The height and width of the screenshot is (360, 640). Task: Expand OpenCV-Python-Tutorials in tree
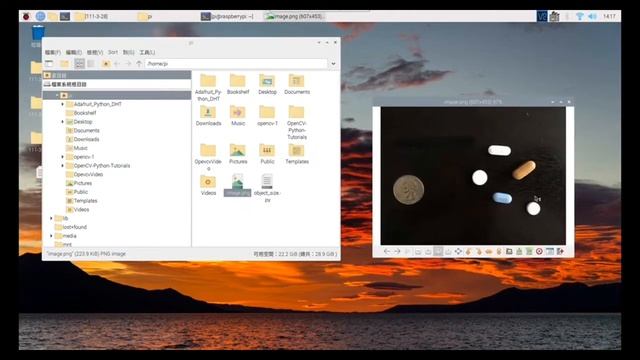(x=62, y=166)
